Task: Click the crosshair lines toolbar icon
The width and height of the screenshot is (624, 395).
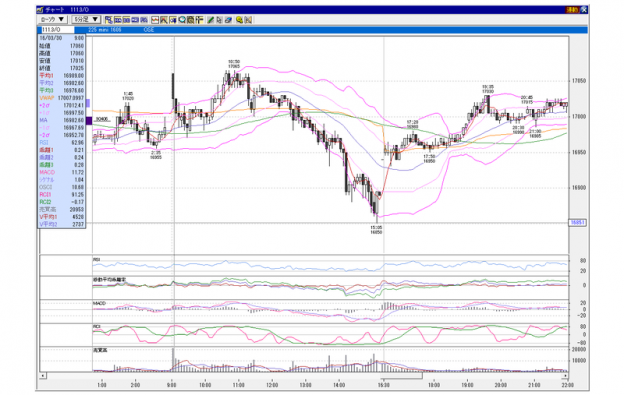Action: coord(199,20)
